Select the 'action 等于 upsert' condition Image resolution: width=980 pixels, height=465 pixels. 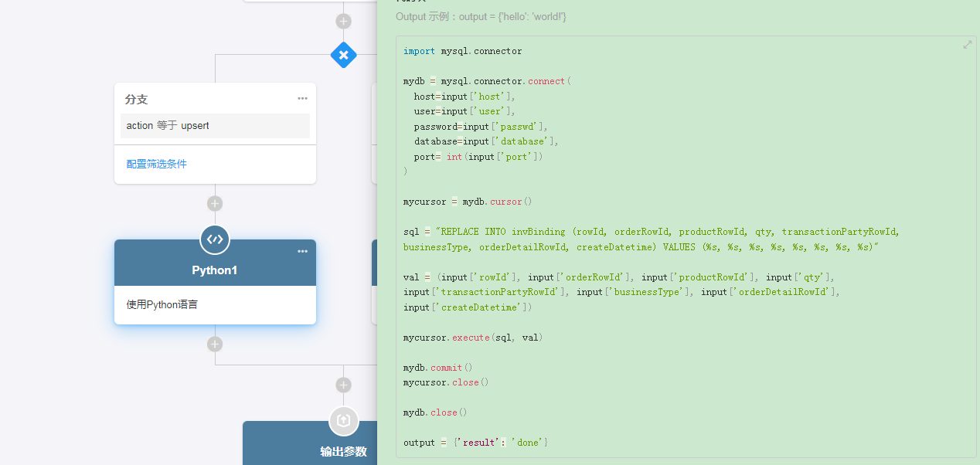168,126
